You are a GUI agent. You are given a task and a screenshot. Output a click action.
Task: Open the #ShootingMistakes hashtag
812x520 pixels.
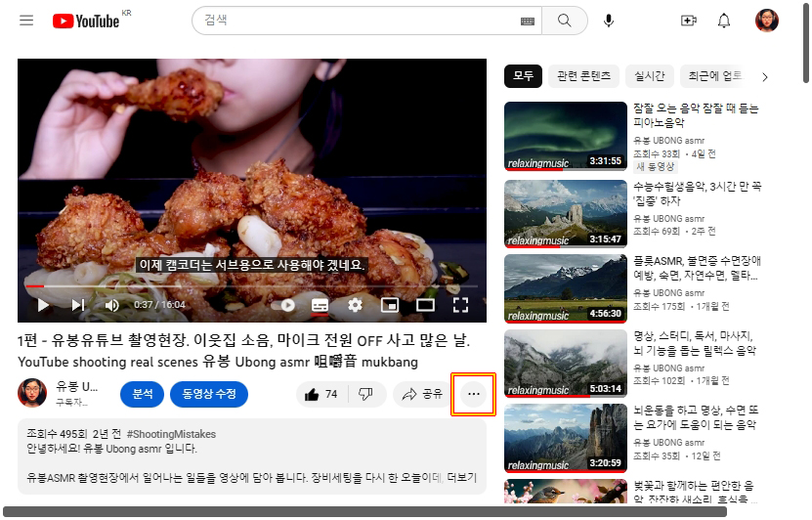pos(171,435)
